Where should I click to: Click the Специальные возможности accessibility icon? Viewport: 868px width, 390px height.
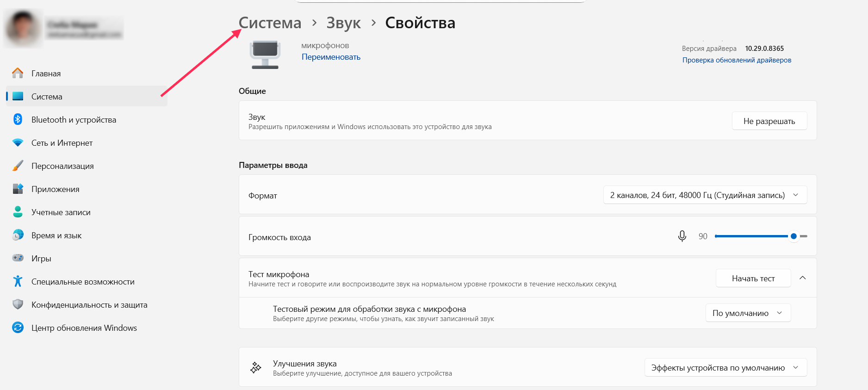click(x=18, y=281)
